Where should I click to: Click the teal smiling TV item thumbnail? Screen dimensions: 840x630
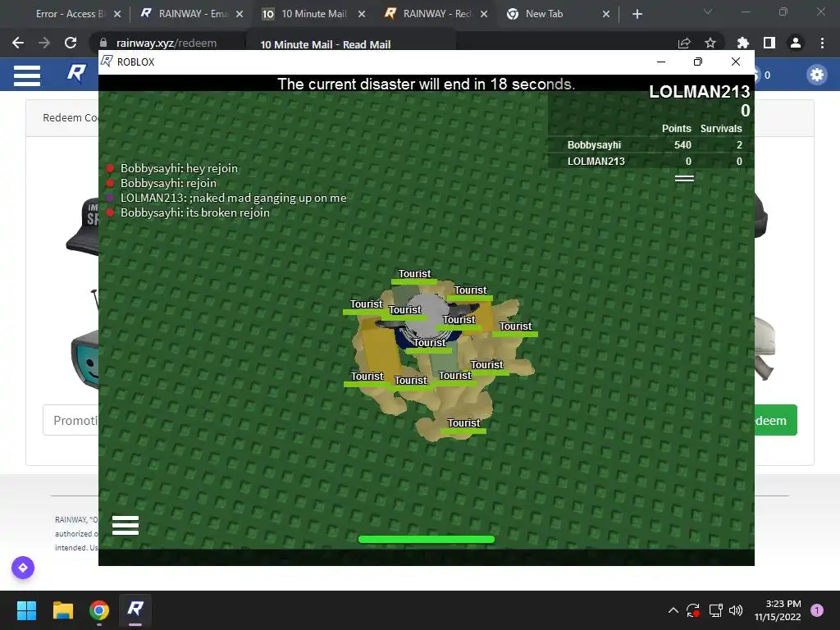(x=84, y=359)
